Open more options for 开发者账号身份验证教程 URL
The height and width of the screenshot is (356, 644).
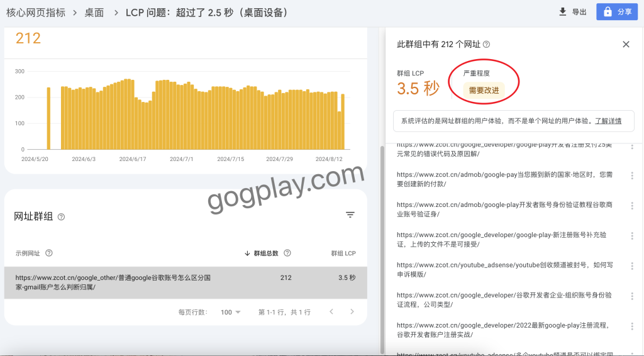(632, 206)
